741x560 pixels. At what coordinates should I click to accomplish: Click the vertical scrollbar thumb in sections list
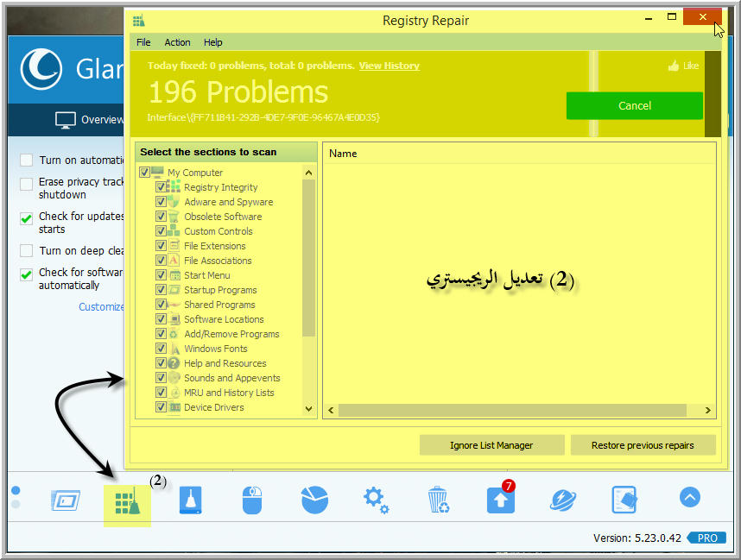coord(308,258)
